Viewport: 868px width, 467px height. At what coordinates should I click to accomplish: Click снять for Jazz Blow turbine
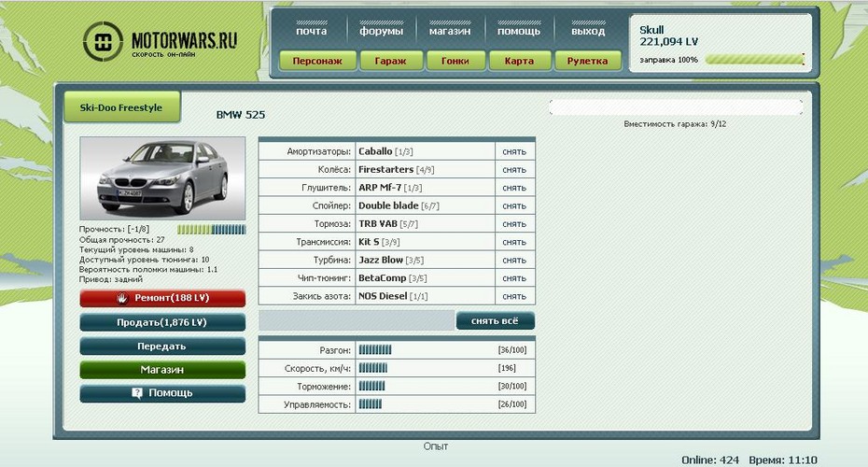click(x=514, y=261)
